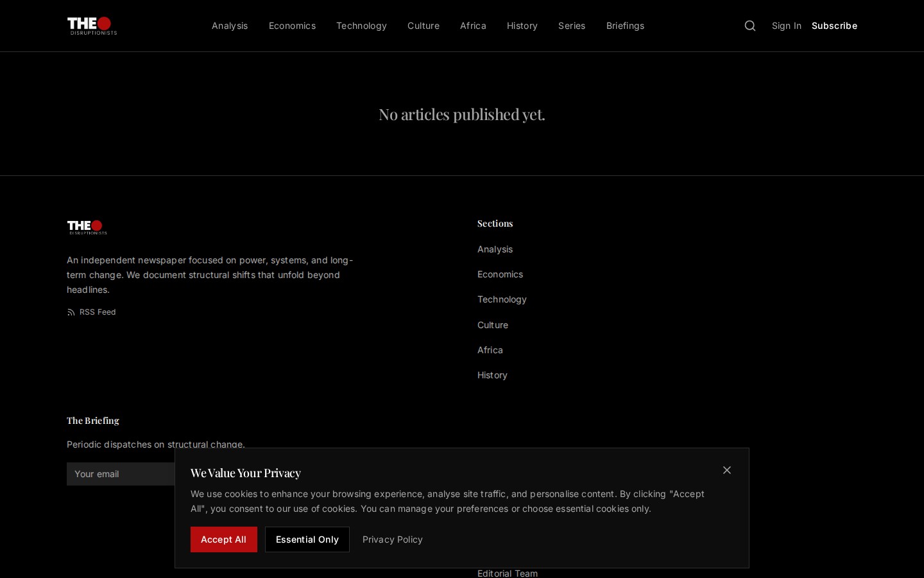Viewport: 924px width, 578px height.
Task: Open the RSS Feed link text
Action: coord(98,312)
